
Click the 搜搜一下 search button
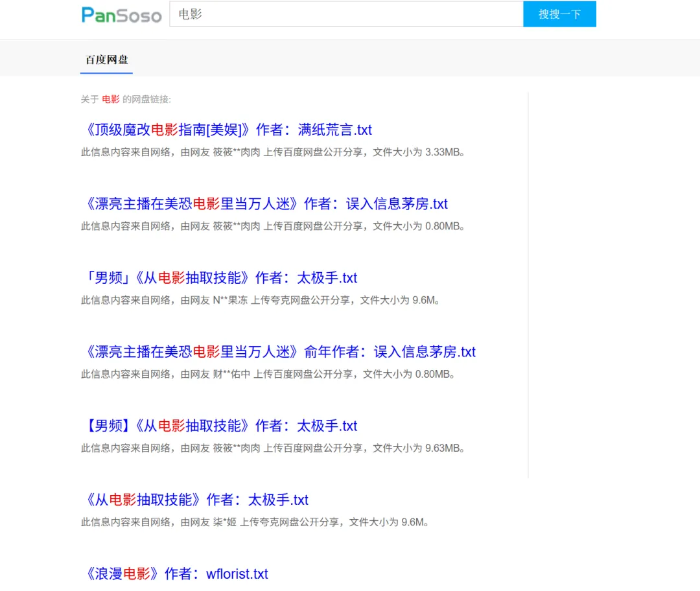click(x=559, y=14)
